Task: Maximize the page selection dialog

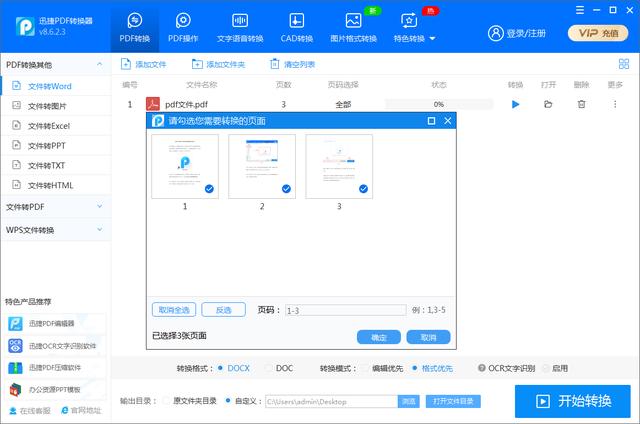Action: [431, 121]
